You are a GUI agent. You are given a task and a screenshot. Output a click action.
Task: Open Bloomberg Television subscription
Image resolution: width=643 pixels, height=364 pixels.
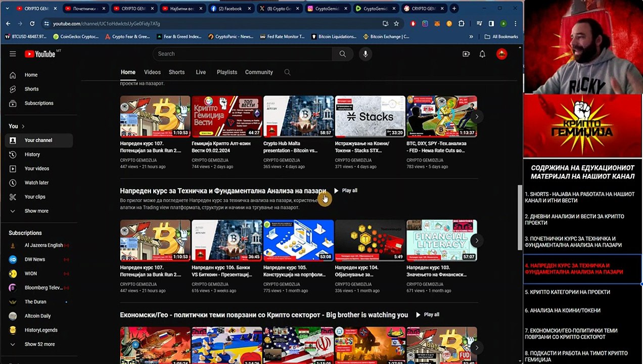point(38,288)
